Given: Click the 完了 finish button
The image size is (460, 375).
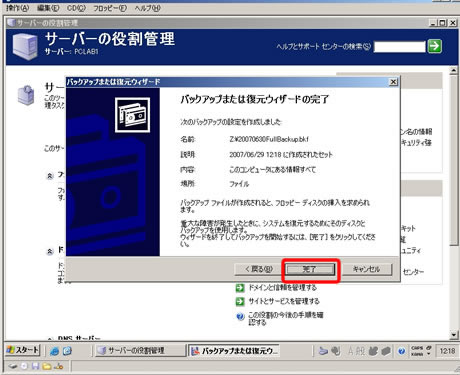Looking at the screenshot, I should [310, 269].
